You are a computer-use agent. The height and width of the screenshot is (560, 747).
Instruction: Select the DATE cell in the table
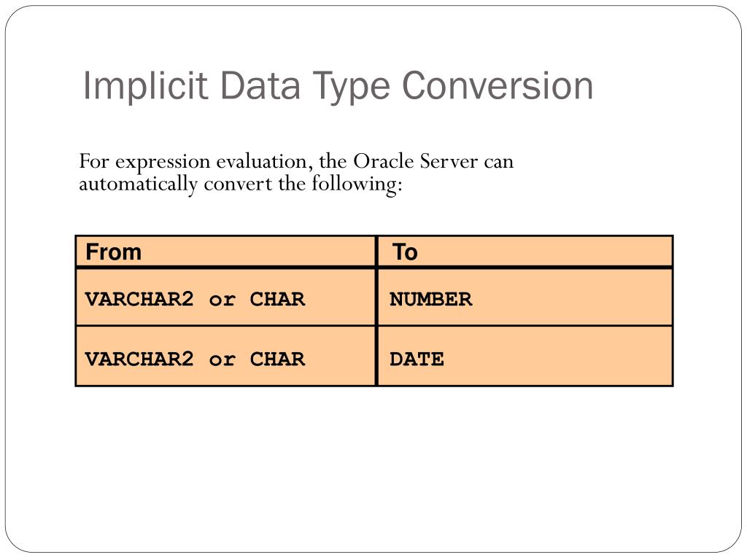tap(525, 357)
